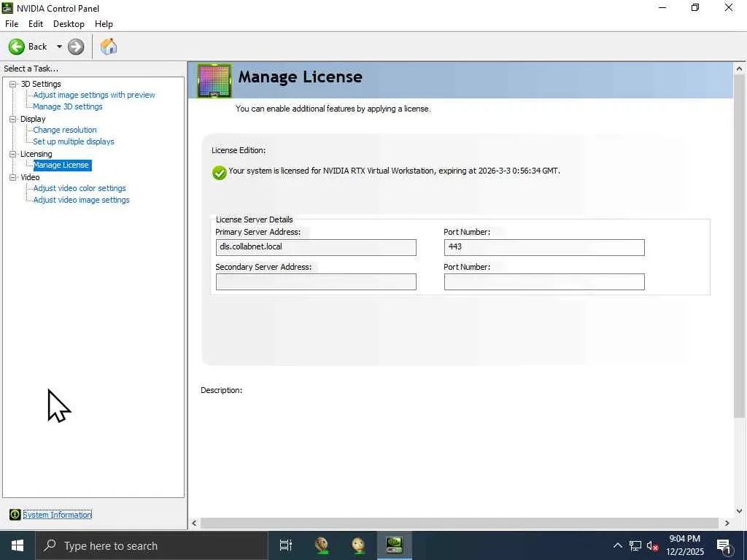
Task: Select the Video category label
Action: (x=30, y=177)
